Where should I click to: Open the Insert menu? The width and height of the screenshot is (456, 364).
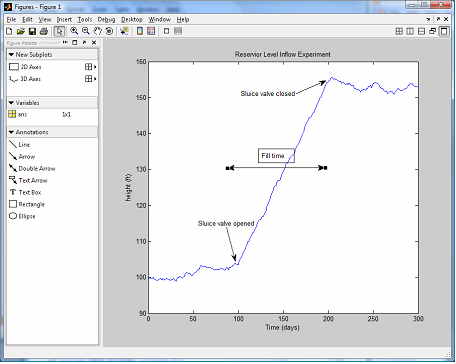click(64, 20)
